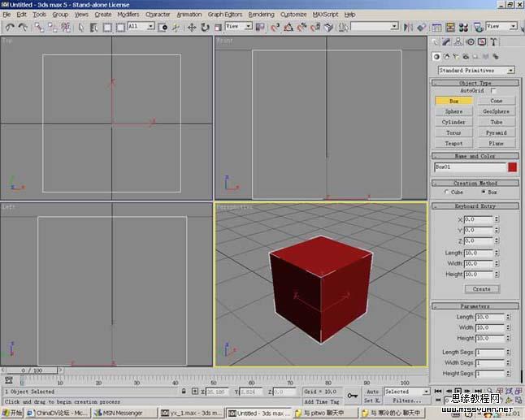Viewport: 525px width, 420px height.
Task: Collapse the Parameters rollout
Action: (475, 306)
